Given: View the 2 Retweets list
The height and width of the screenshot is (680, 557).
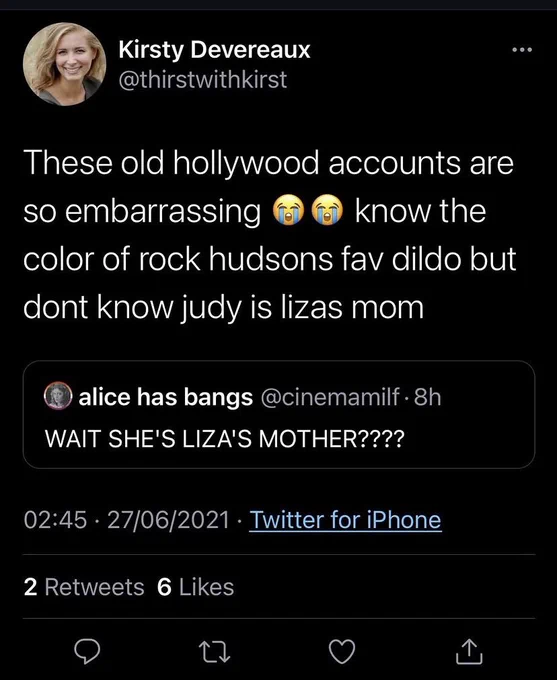Looking at the screenshot, I should point(84,587).
